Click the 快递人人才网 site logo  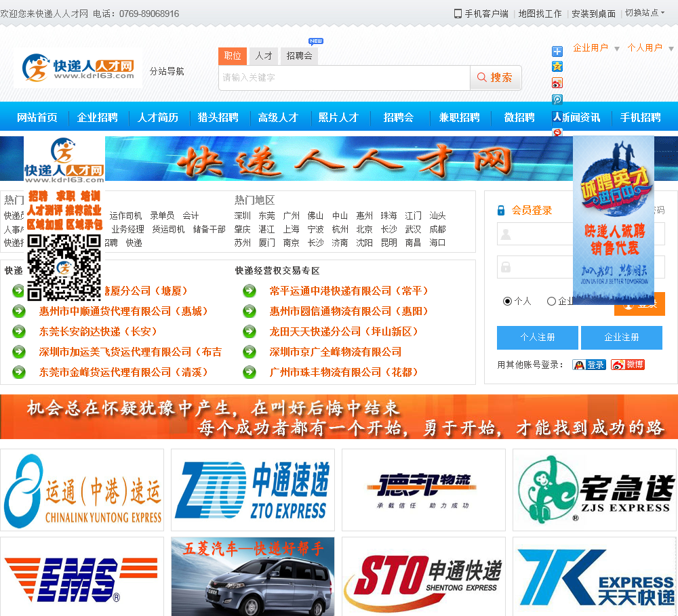(x=78, y=68)
